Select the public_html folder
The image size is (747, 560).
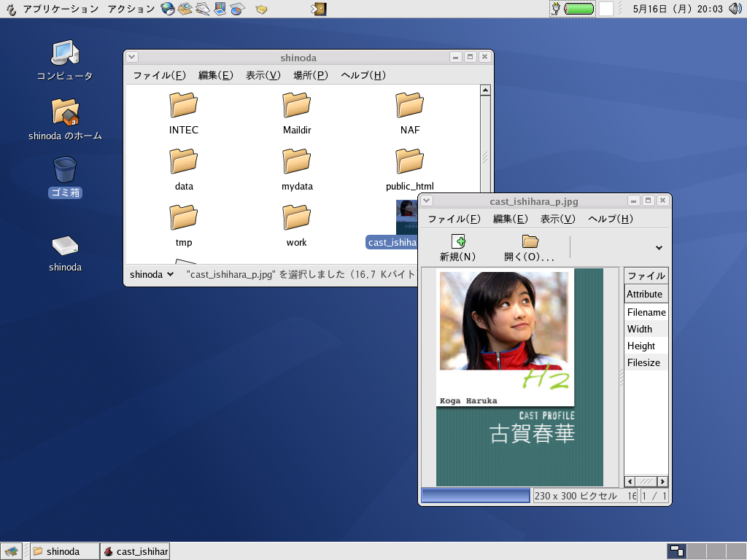coord(410,169)
